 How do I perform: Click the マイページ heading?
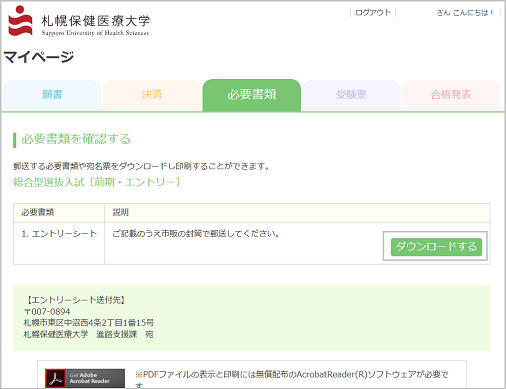tap(39, 57)
